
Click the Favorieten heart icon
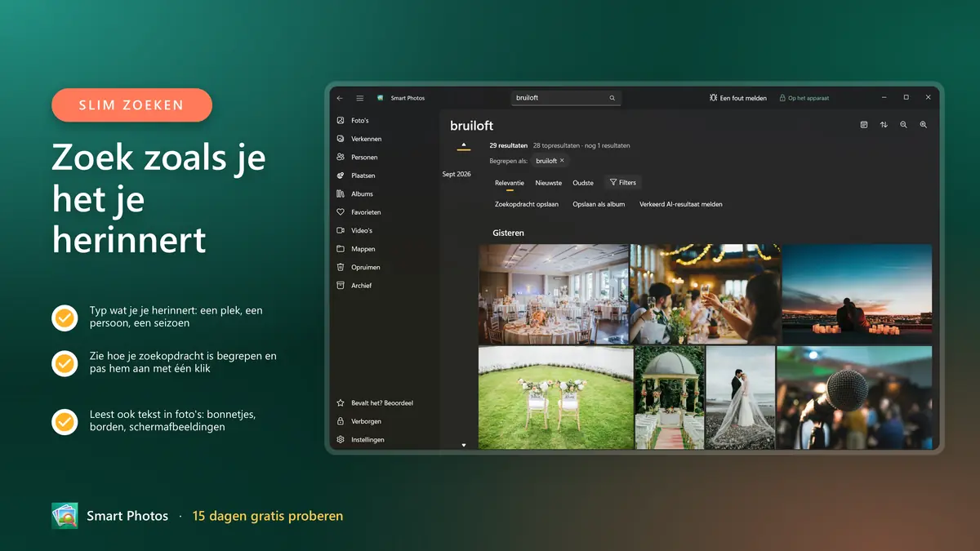tap(341, 212)
